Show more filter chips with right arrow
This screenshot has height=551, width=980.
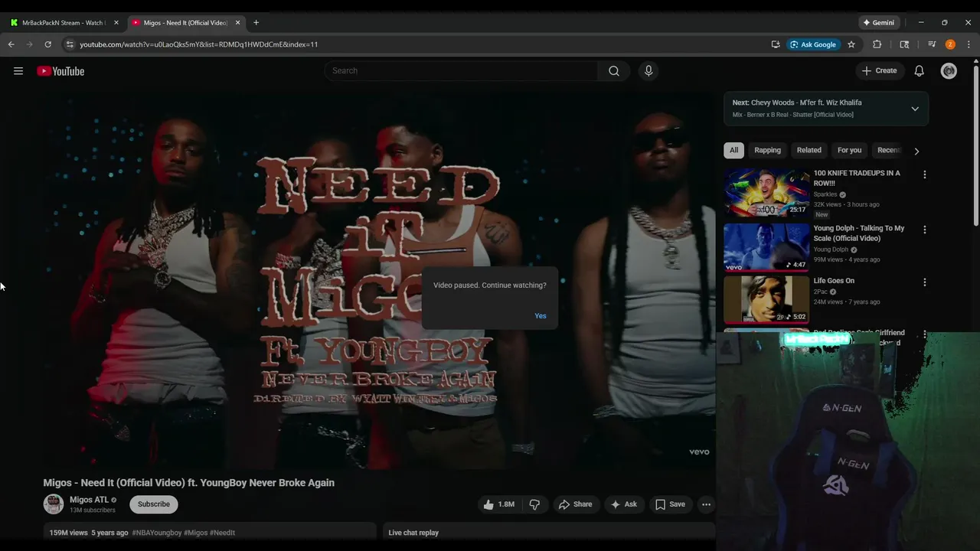point(916,151)
